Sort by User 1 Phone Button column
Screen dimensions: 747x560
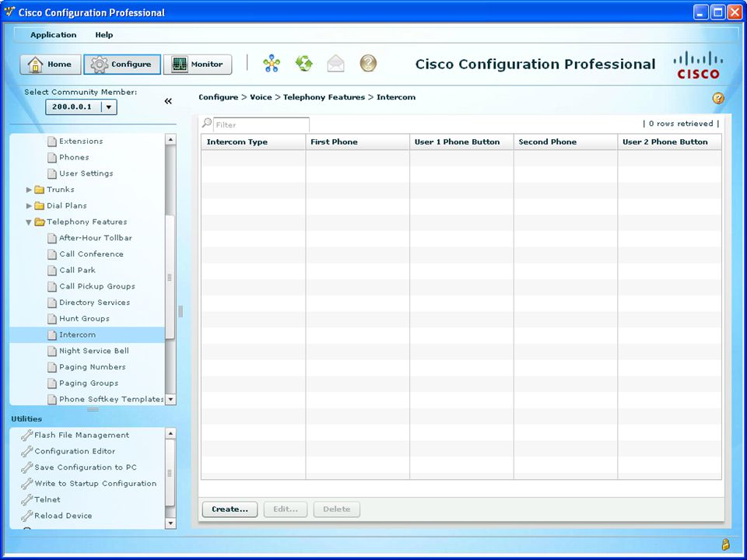pos(461,142)
